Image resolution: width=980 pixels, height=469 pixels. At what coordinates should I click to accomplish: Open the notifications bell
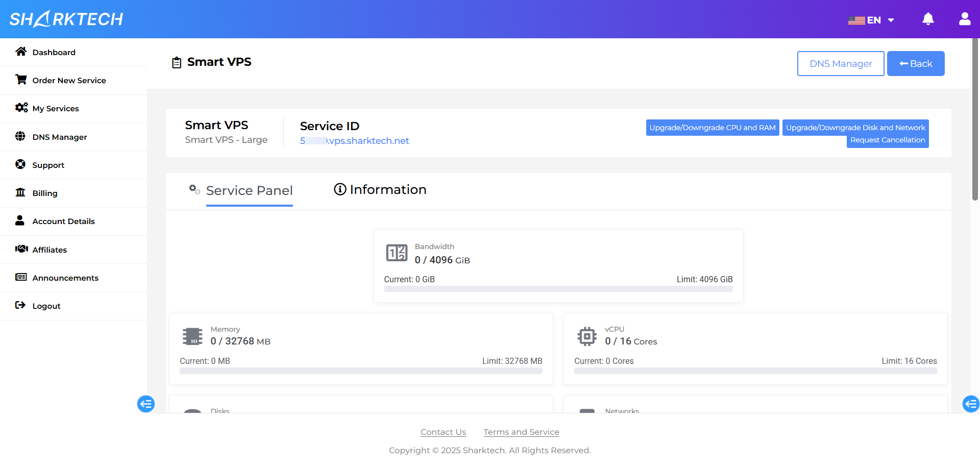[x=928, y=19]
